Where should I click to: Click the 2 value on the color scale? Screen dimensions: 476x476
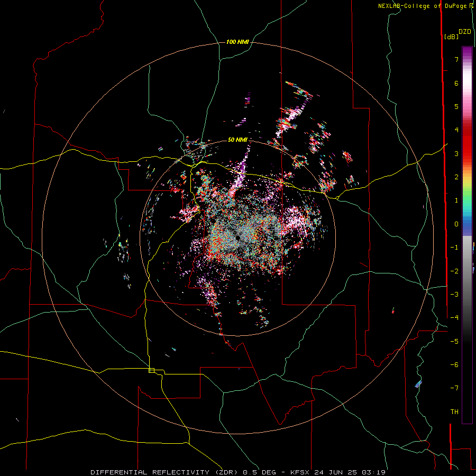456,177
